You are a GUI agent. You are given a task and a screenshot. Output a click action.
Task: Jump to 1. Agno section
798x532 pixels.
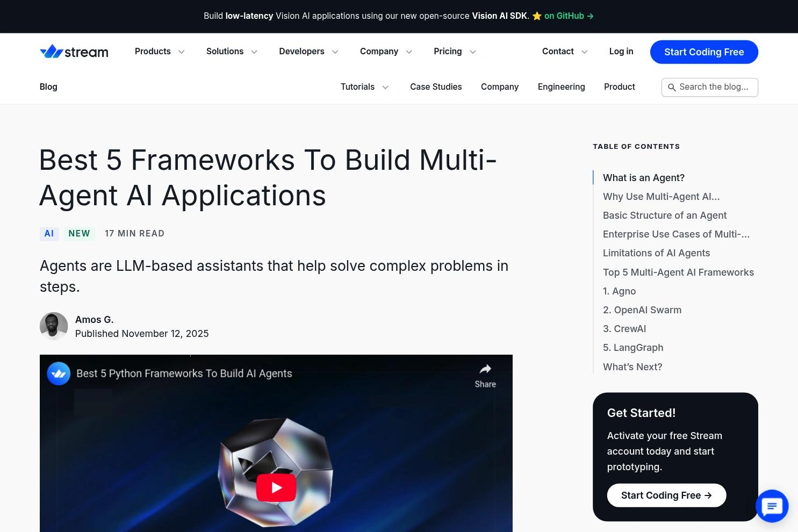click(619, 291)
